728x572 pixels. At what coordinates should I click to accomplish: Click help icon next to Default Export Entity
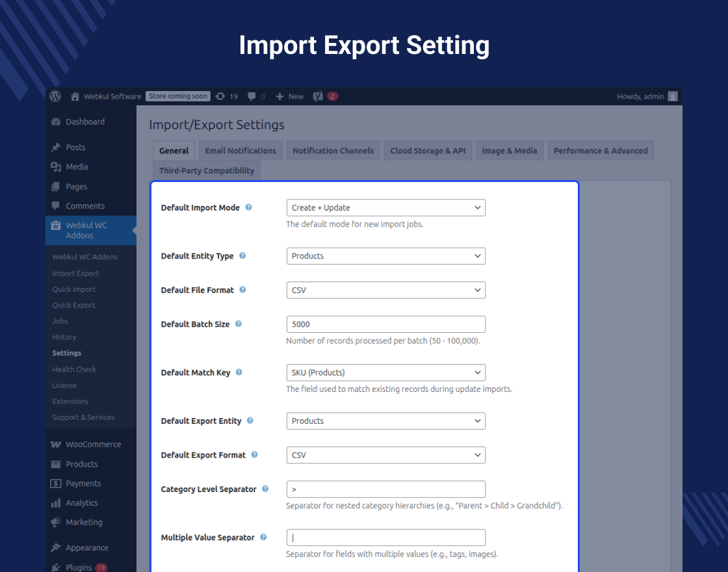pyautogui.click(x=250, y=421)
